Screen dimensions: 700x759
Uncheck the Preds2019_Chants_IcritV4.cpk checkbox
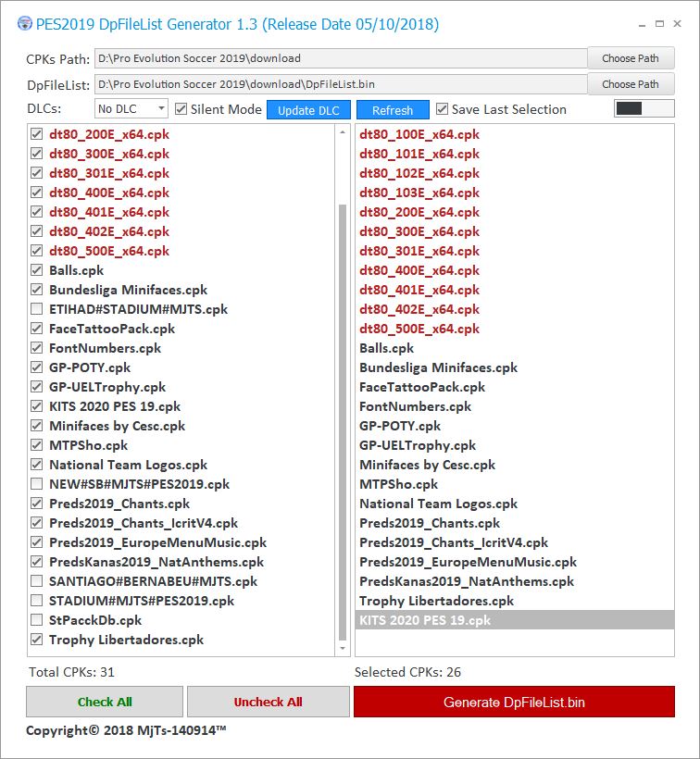37,523
